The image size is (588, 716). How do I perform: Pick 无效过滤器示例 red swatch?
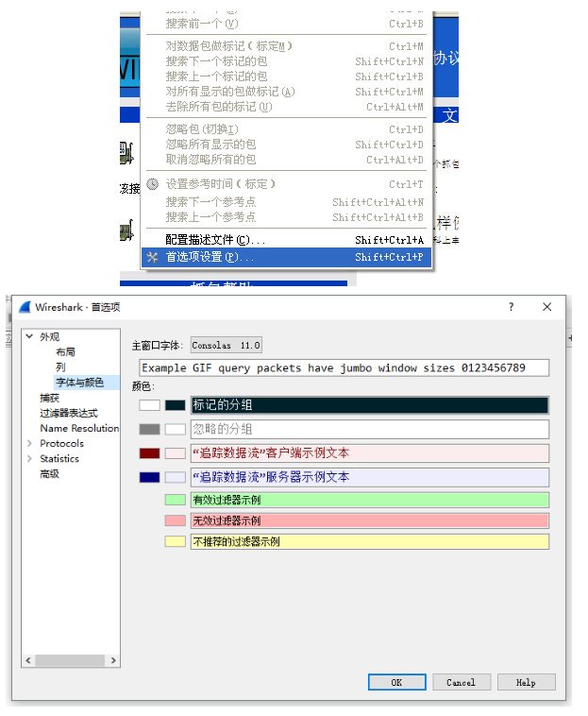[176, 520]
